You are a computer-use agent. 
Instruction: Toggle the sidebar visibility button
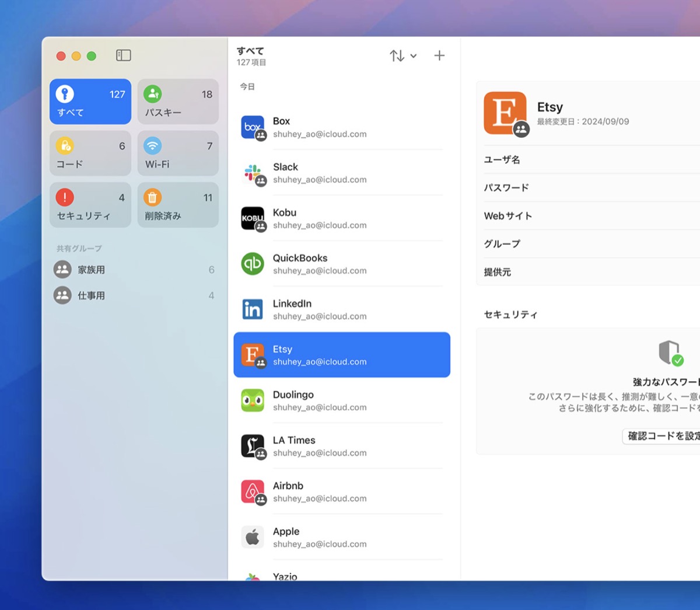pyautogui.click(x=123, y=55)
